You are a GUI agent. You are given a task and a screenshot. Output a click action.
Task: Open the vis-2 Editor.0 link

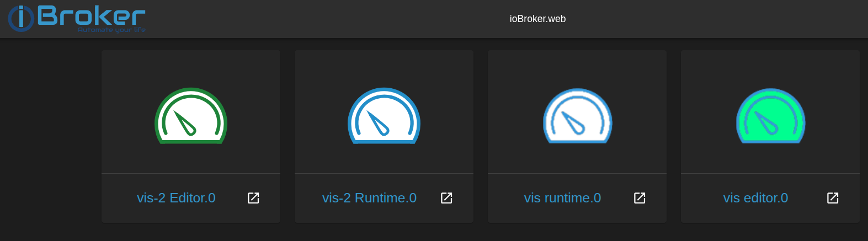click(176, 198)
